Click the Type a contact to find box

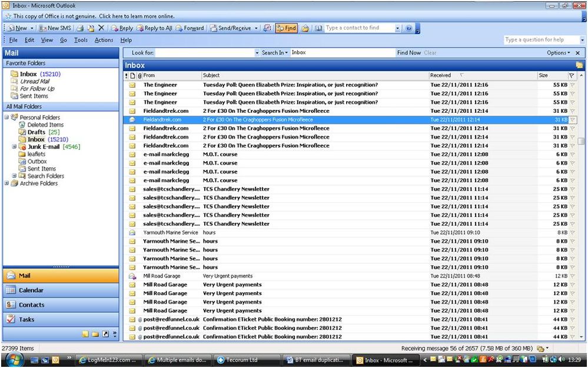360,28
